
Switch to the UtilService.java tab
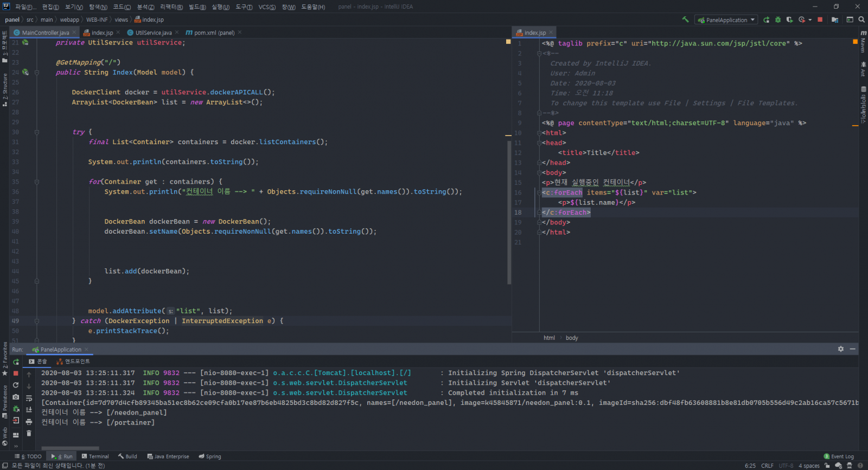pos(153,33)
